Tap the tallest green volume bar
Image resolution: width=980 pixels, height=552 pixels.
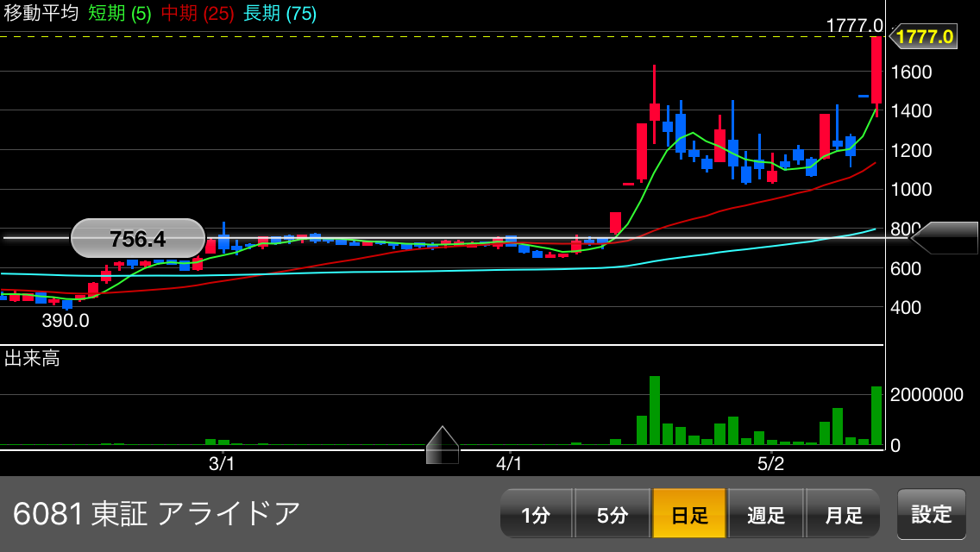click(x=655, y=411)
